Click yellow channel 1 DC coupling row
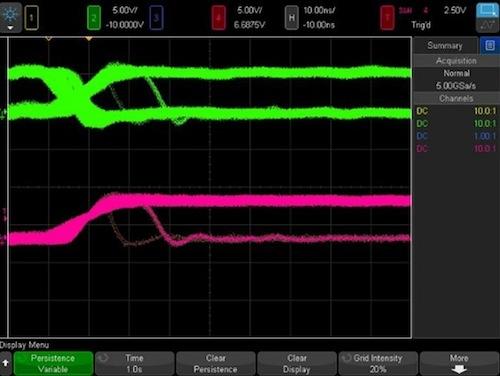Screen dimensions: 500x376 click(x=456, y=111)
